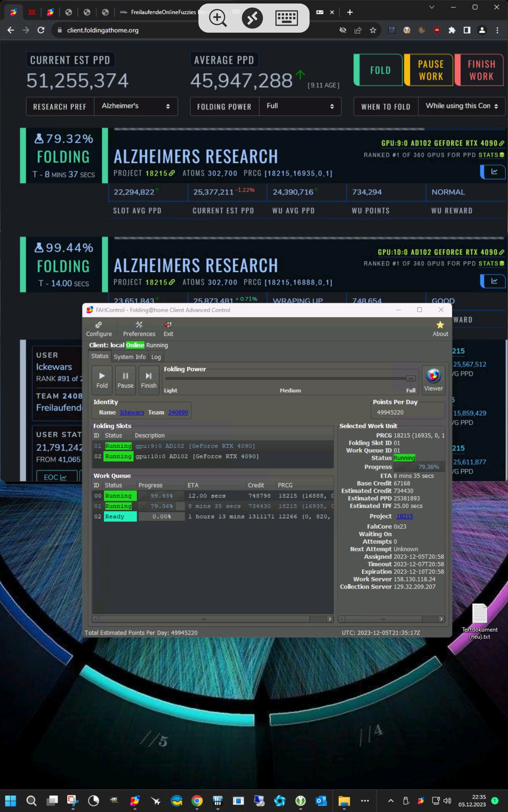508x812 pixels.
Task: Click the Light mark on Folding Power slider
Action: [170, 390]
